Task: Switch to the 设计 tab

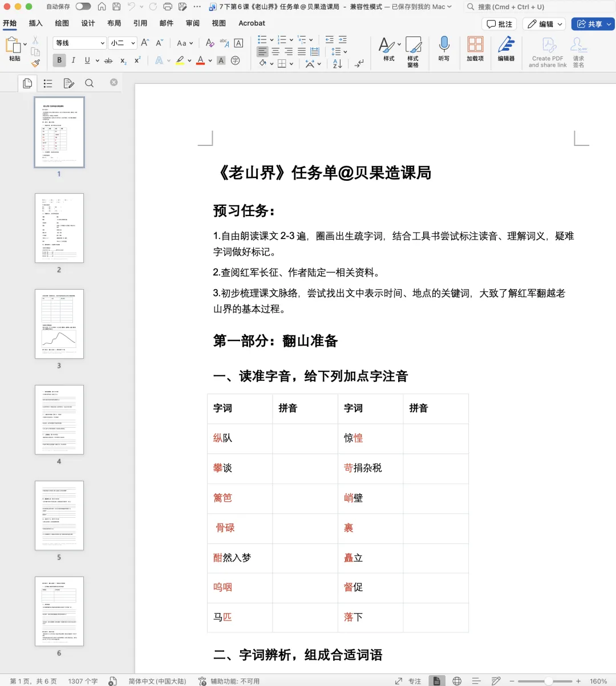Action: pyautogui.click(x=88, y=23)
